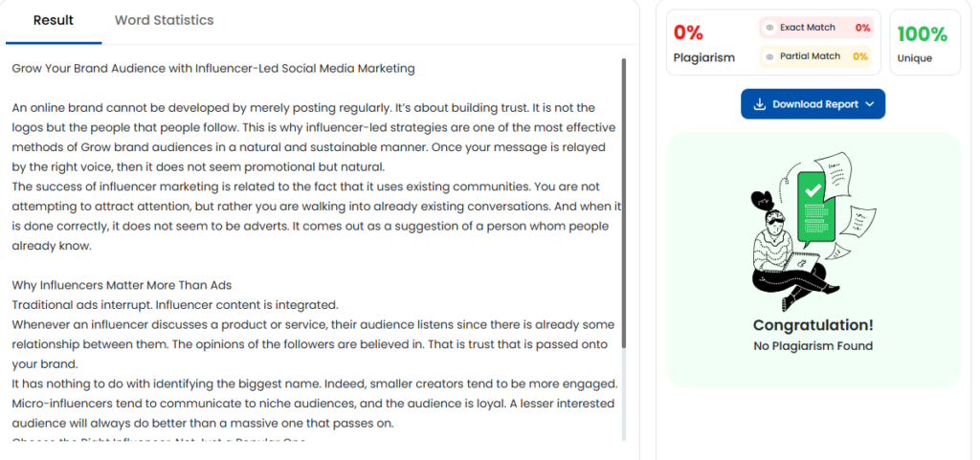Click the article title about Influencer-Led Marketing
Screen dimensions: 980x460
(x=212, y=69)
